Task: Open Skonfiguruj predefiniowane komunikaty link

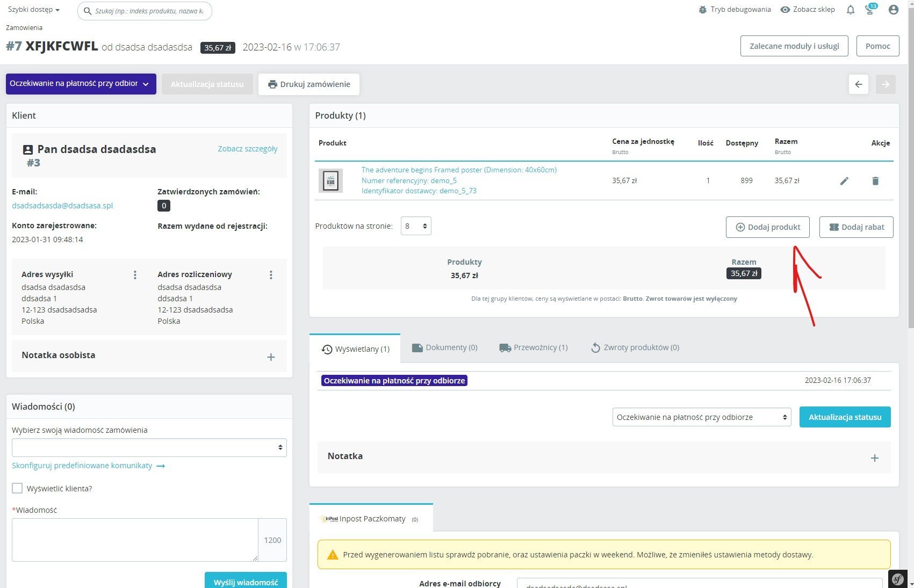Action: click(x=88, y=466)
